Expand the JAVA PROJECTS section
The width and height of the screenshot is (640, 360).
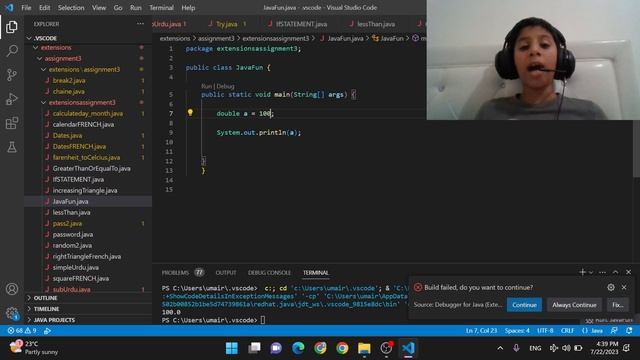pyautogui.click(x=54, y=320)
